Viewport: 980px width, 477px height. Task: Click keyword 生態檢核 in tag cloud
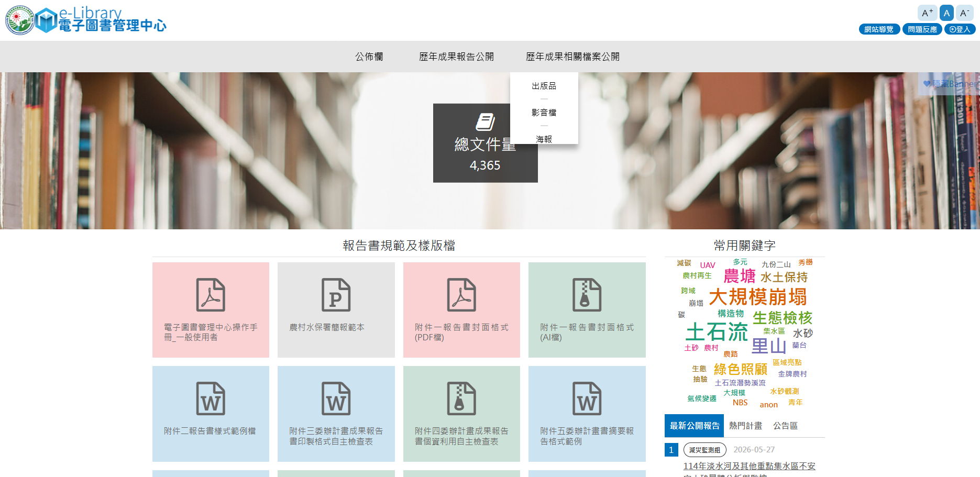pyautogui.click(x=782, y=318)
